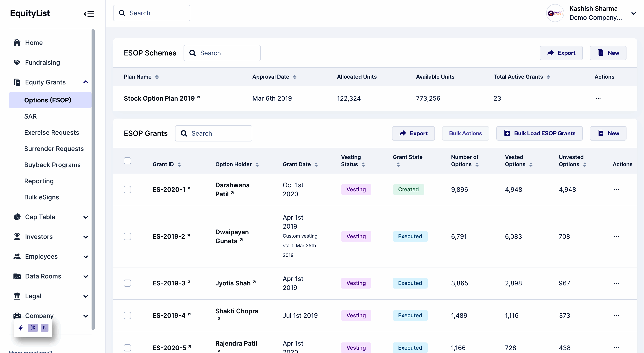The width and height of the screenshot is (644, 353).
Task: Click the Data Rooms image icon
Action: coord(17,276)
